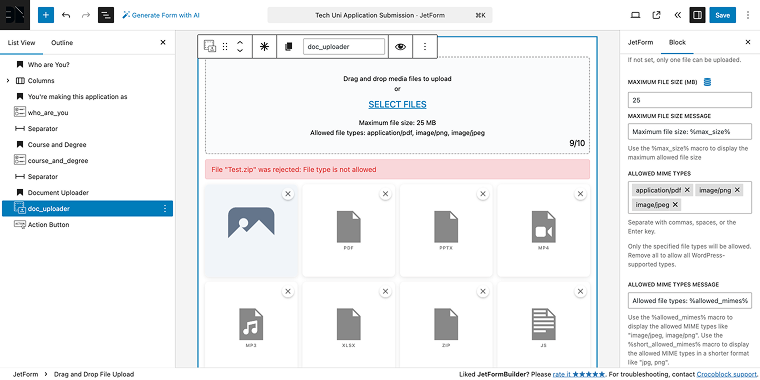The width and height of the screenshot is (760, 380).
Task: Open the editor options menu
Action: tap(749, 15)
